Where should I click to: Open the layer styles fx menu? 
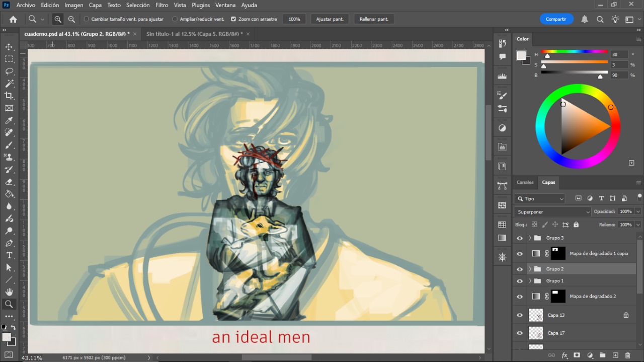pyautogui.click(x=565, y=355)
